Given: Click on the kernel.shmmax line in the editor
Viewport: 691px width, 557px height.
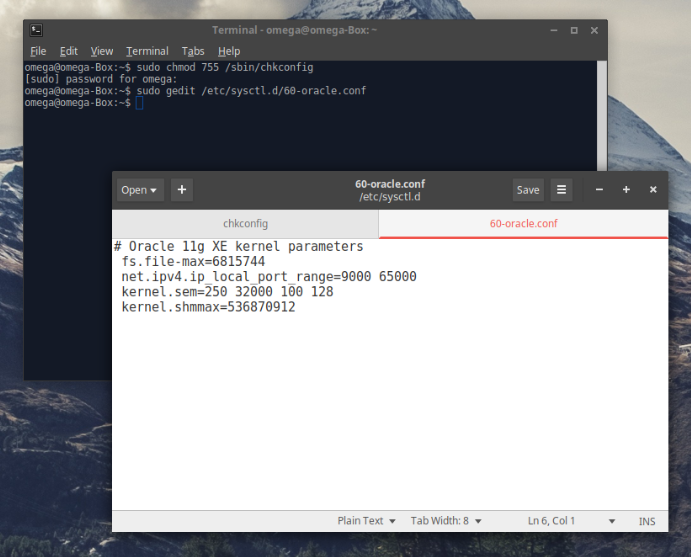Looking at the screenshot, I should (208, 307).
